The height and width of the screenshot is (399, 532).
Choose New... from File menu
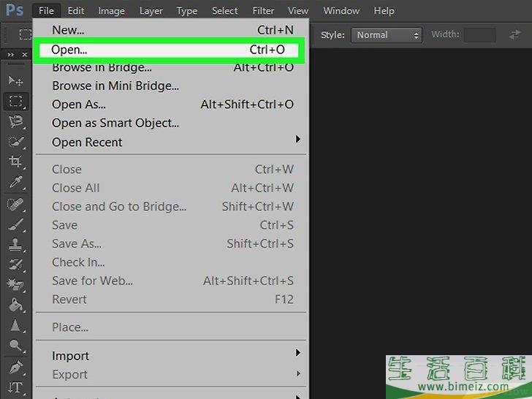172,30
